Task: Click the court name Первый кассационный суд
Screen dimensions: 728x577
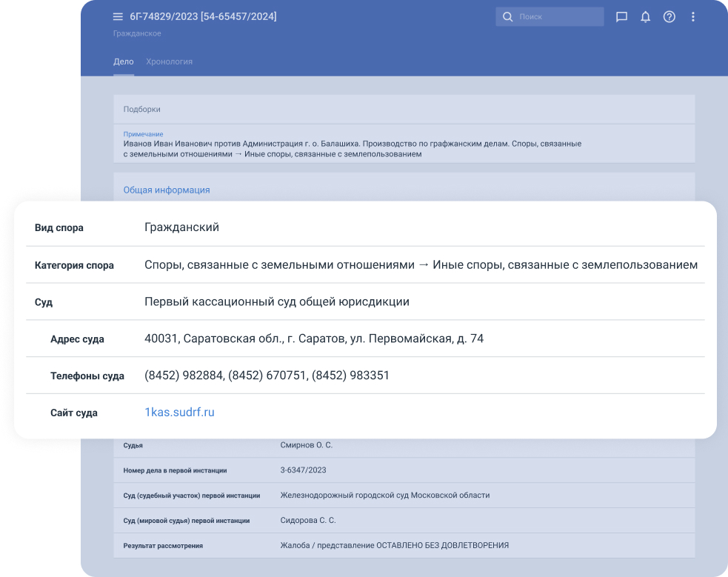Action: [x=277, y=301]
